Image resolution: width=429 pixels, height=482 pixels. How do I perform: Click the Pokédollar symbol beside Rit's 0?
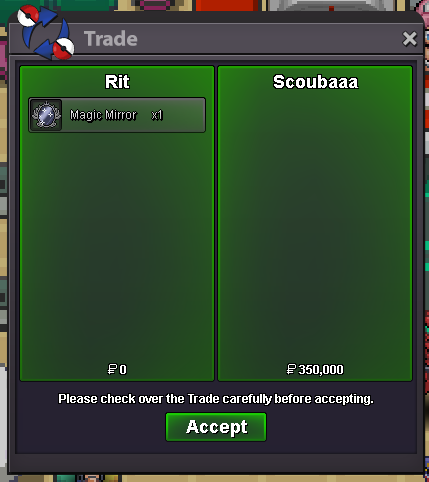pyautogui.click(x=112, y=369)
